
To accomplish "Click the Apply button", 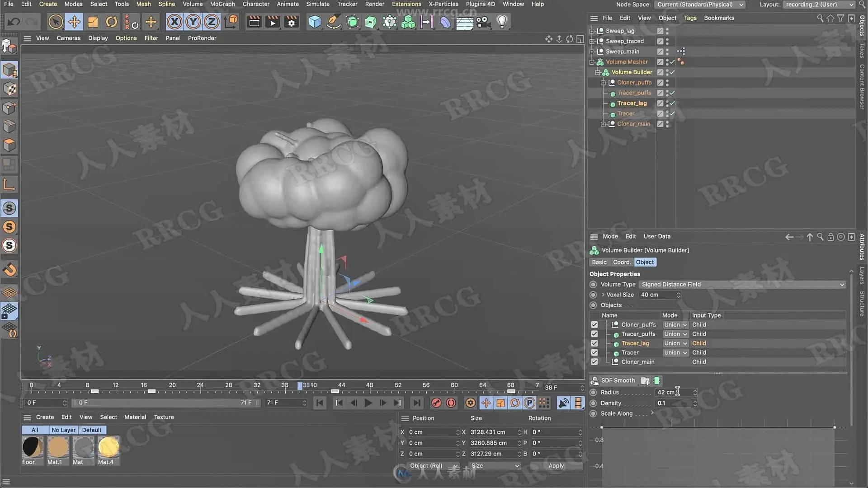I will click(556, 466).
